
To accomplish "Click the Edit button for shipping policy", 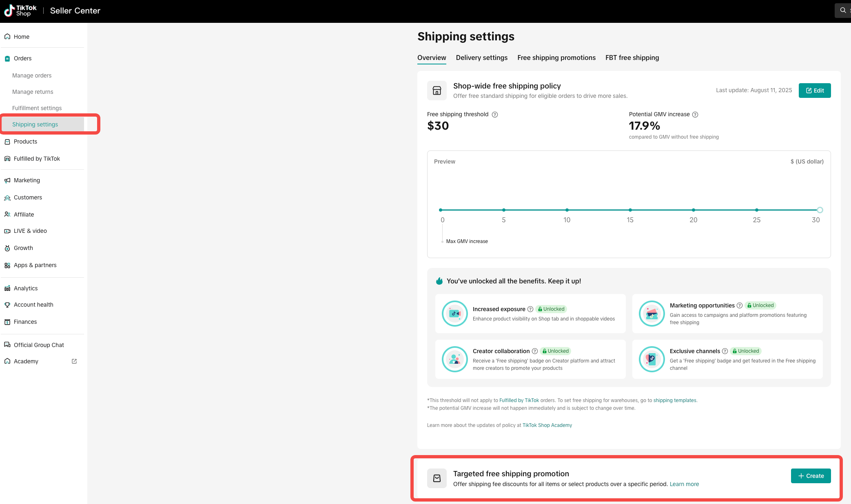I will (x=815, y=91).
